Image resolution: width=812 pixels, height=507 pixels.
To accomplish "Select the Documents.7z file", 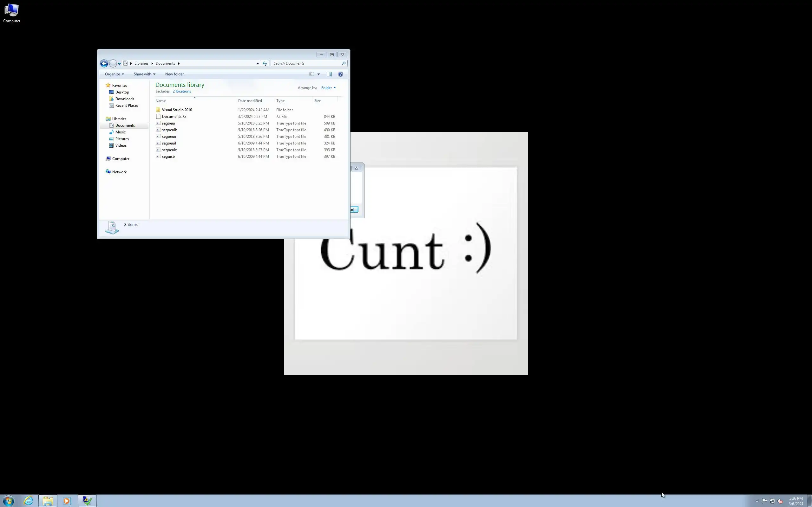I will tap(174, 117).
